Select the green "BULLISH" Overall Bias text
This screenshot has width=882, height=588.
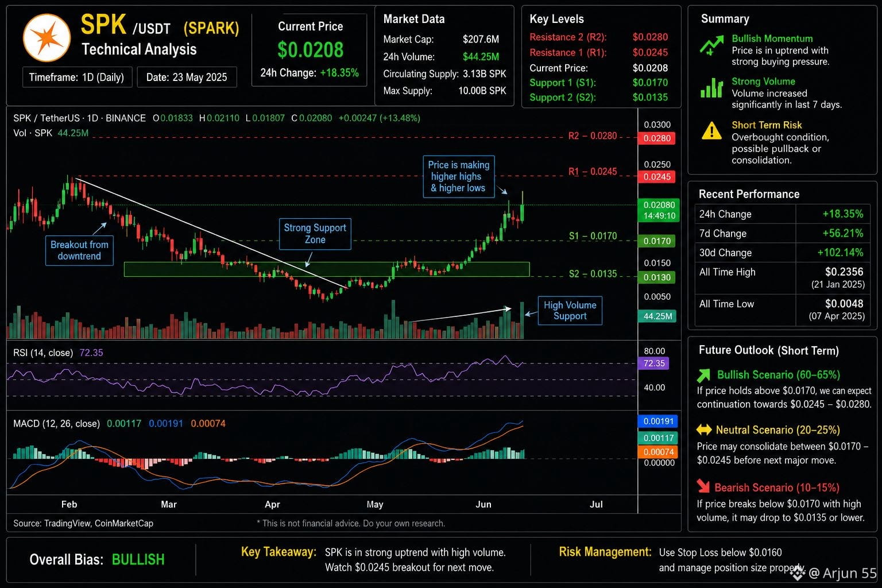click(138, 560)
